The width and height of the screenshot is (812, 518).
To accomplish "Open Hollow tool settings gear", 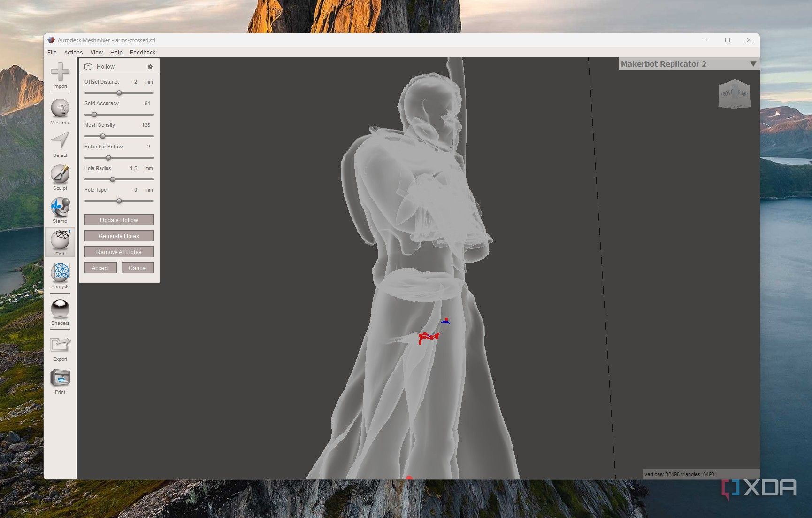I will (x=150, y=67).
